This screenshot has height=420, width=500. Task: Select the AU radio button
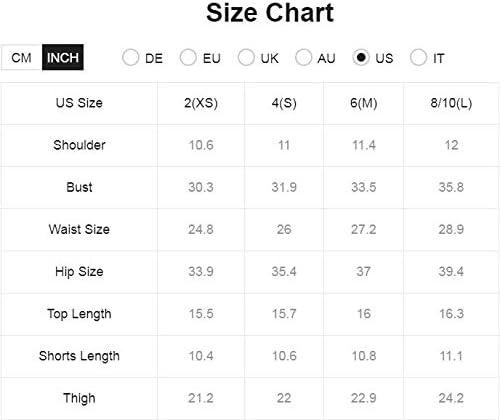(x=303, y=58)
